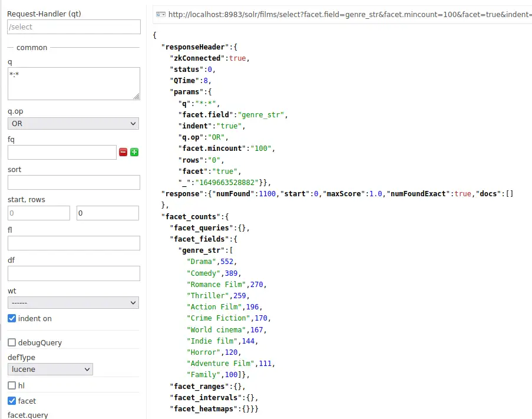This screenshot has height=419, width=532.
Task: Click into the q query textarea
Action: [x=74, y=84]
